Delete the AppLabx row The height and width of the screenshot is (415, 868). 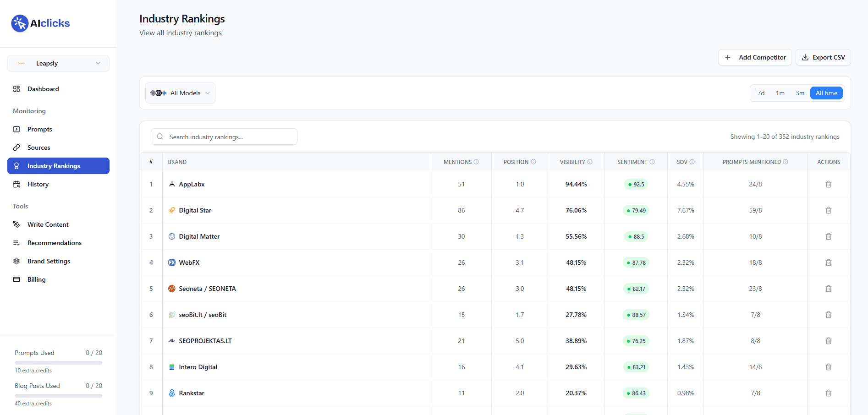coord(829,184)
